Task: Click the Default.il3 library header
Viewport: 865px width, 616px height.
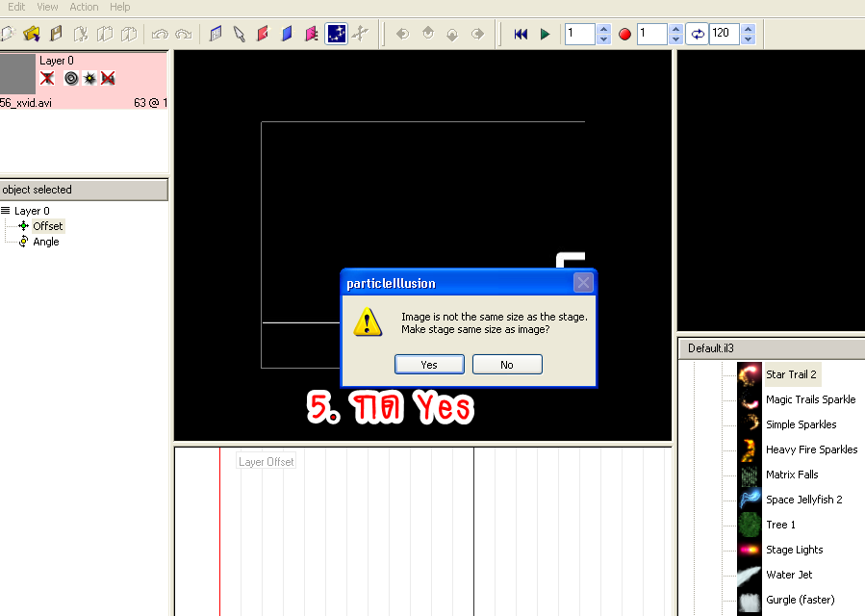Action: (x=772, y=348)
